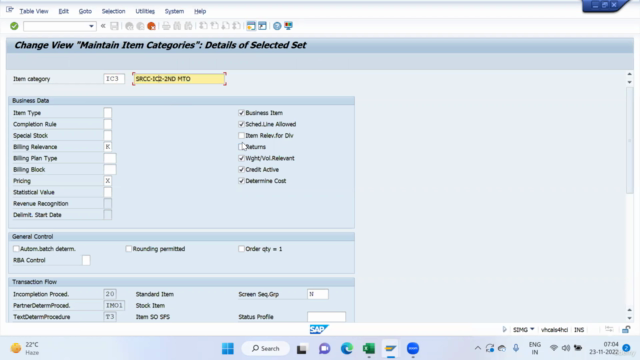The height and width of the screenshot is (360, 640).
Task: Click the Previous Page icon
Action: pyautogui.click(x=214, y=26)
